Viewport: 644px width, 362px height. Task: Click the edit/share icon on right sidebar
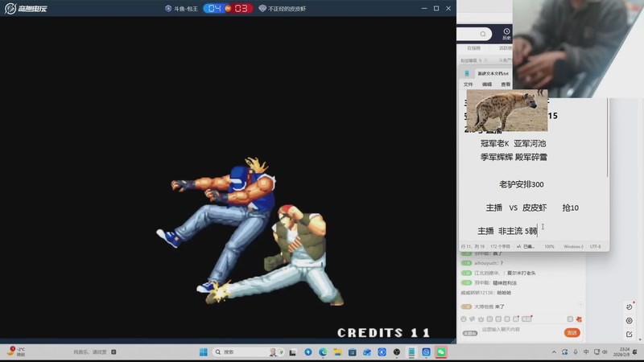pyautogui.click(x=630, y=334)
